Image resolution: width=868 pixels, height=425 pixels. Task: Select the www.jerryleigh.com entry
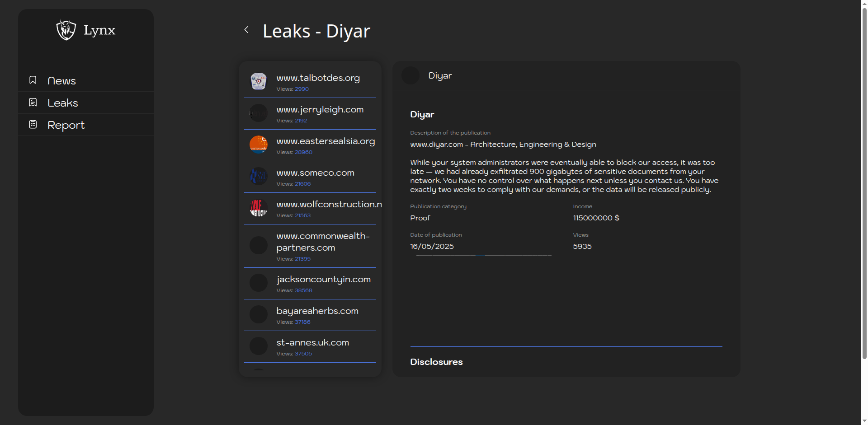310,114
